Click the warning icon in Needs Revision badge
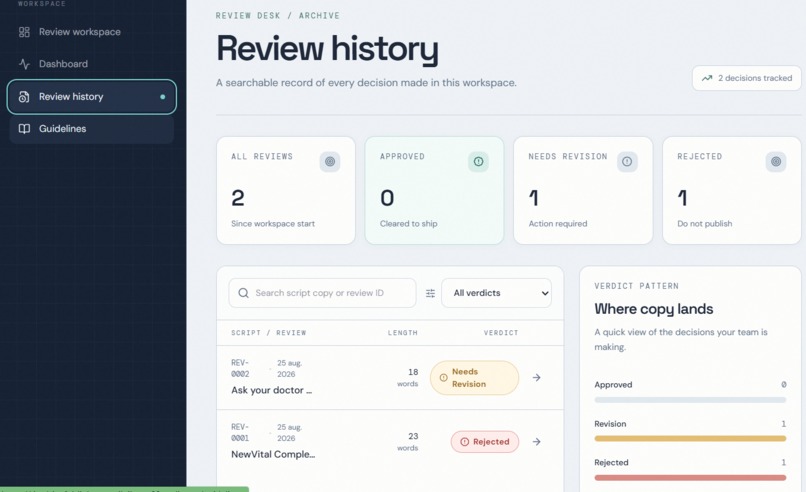Viewport: 806px width, 492px height. tap(444, 378)
